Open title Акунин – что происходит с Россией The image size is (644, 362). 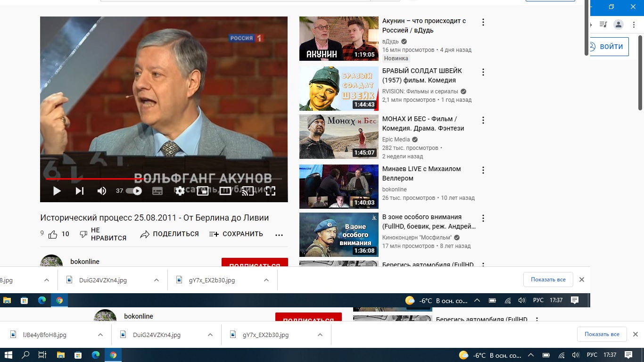(x=424, y=25)
